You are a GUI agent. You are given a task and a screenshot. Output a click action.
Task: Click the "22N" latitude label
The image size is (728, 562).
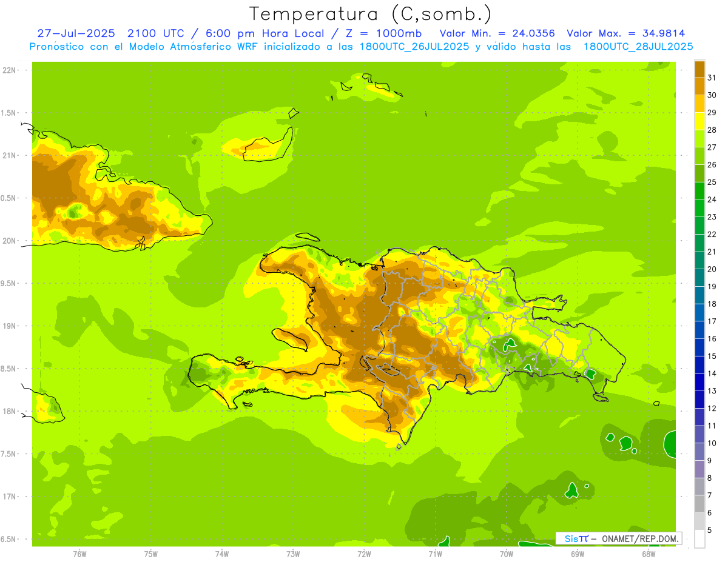coord(8,70)
